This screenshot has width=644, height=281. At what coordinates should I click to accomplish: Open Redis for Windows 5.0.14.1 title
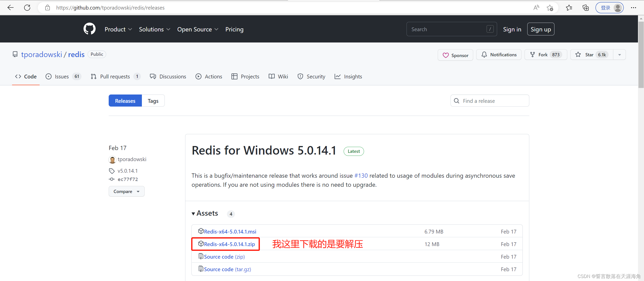click(264, 151)
